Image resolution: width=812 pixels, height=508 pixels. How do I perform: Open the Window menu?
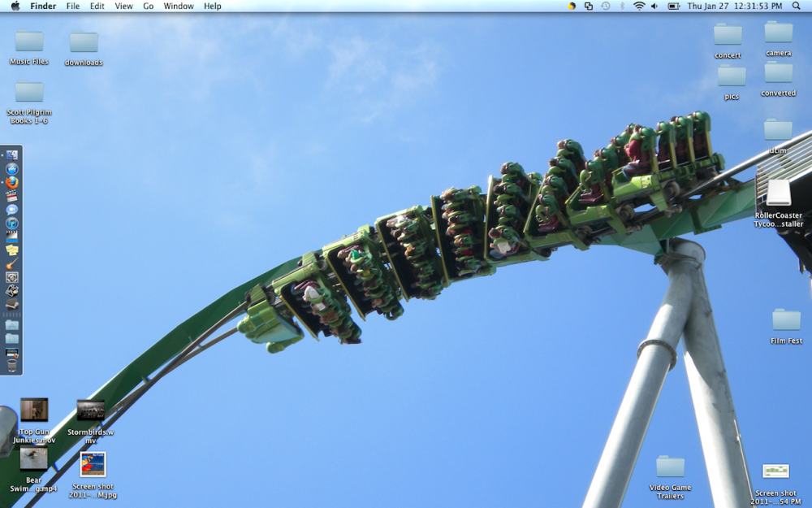[x=178, y=6]
